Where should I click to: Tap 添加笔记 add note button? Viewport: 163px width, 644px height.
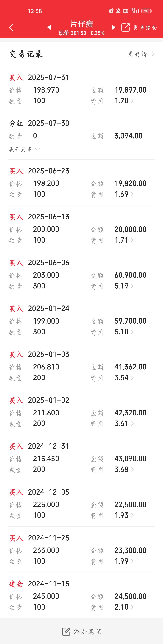tap(81, 631)
